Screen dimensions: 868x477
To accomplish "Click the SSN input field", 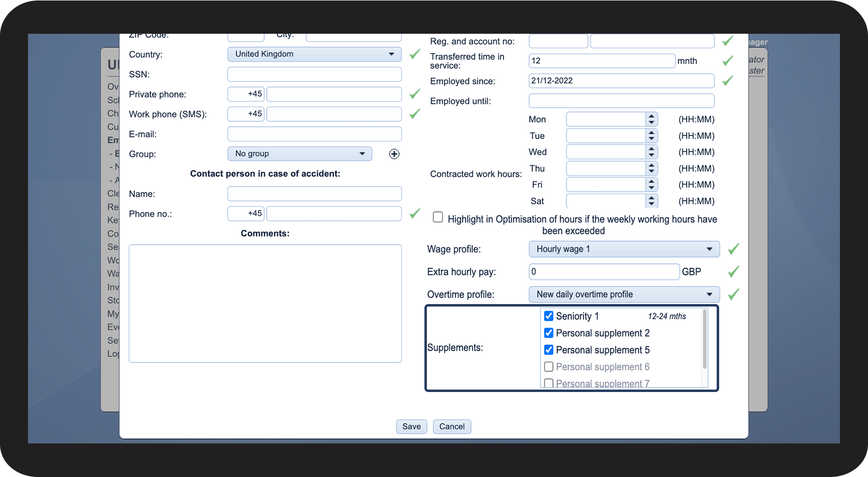I will click(x=314, y=74).
